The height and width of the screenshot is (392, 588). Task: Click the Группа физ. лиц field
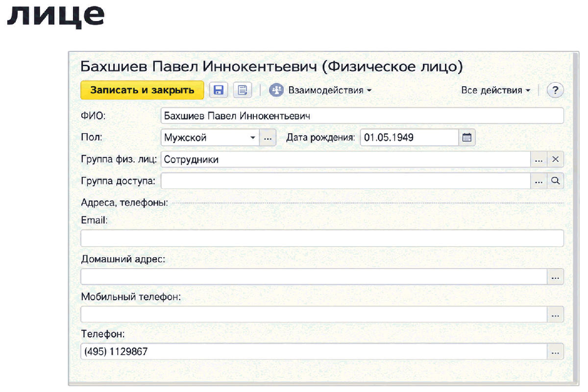(345, 159)
